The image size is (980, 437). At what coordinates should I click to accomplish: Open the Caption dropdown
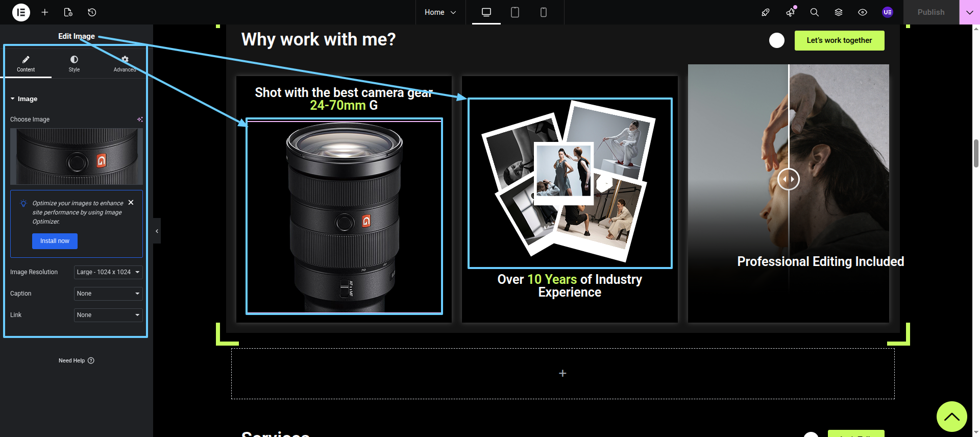click(108, 294)
